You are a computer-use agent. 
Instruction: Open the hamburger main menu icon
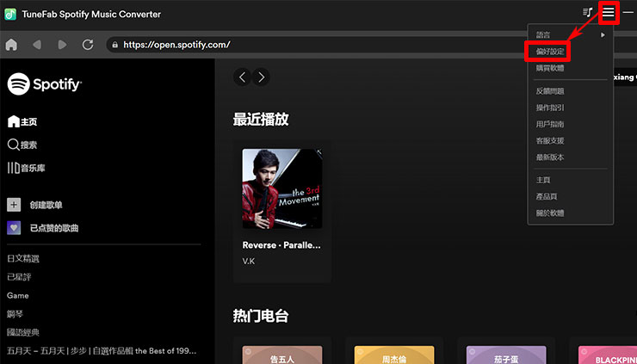(608, 13)
